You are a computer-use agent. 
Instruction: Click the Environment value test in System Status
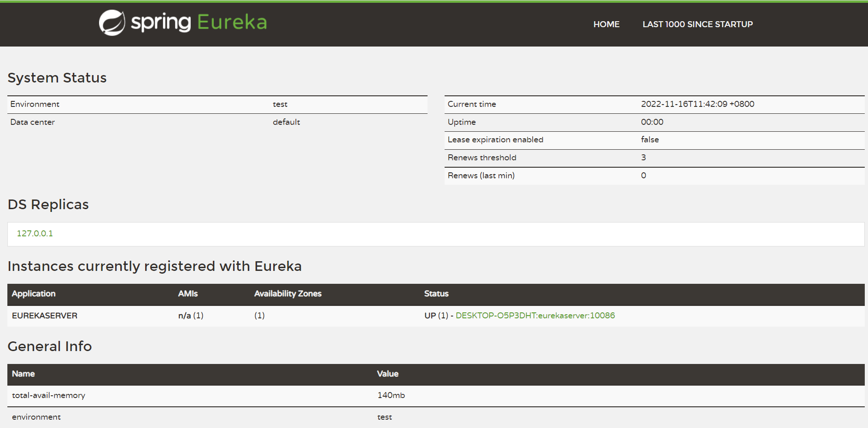pyautogui.click(x=280, y=104)
